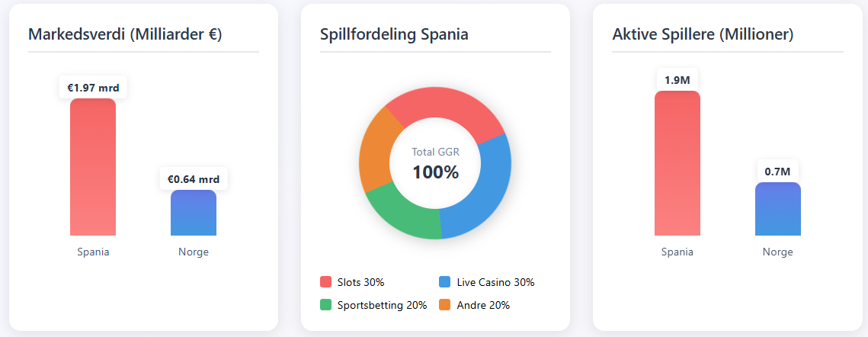Click the Spillfordeling Spania card title
The width and height of the screenshot is (868, 337).
click(394, 34)
